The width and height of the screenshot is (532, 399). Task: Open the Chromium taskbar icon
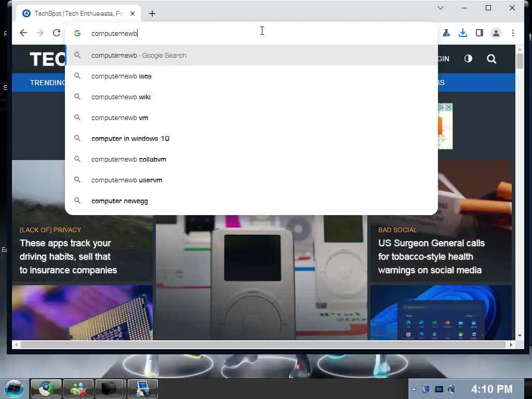(46, 389)
